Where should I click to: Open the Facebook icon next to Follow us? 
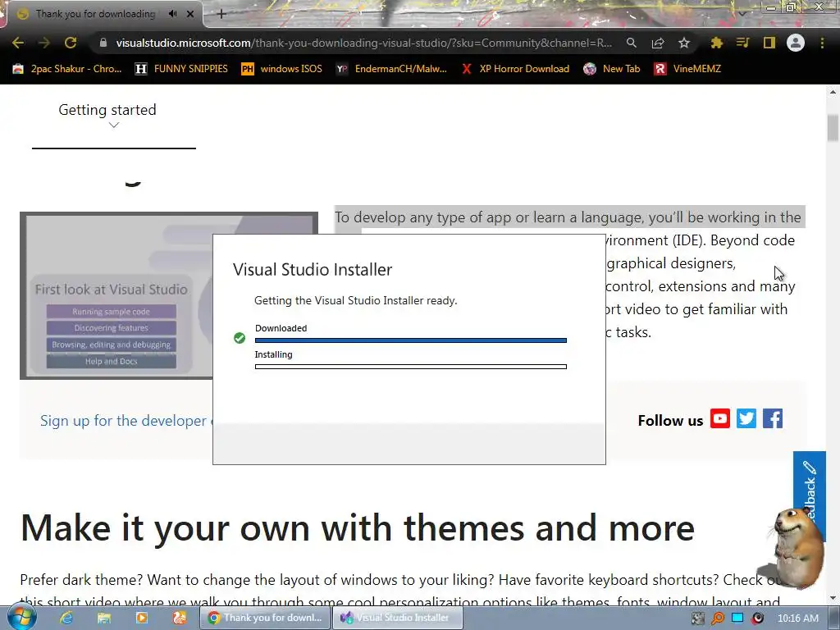(x=773, y=418)
